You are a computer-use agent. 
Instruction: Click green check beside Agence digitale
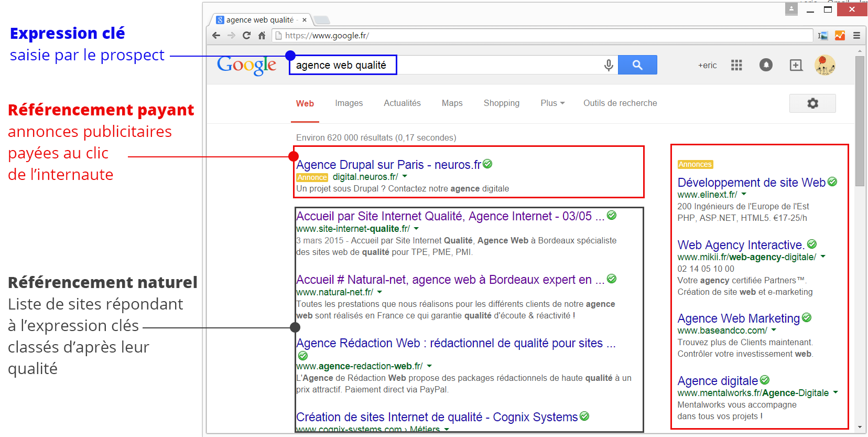(765, 380)
